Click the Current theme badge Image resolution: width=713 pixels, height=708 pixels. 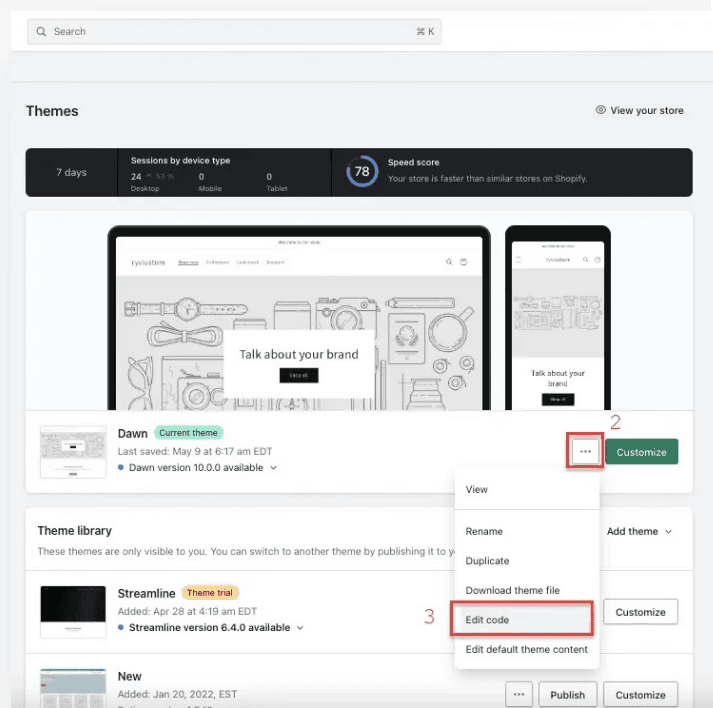point(188,432)
